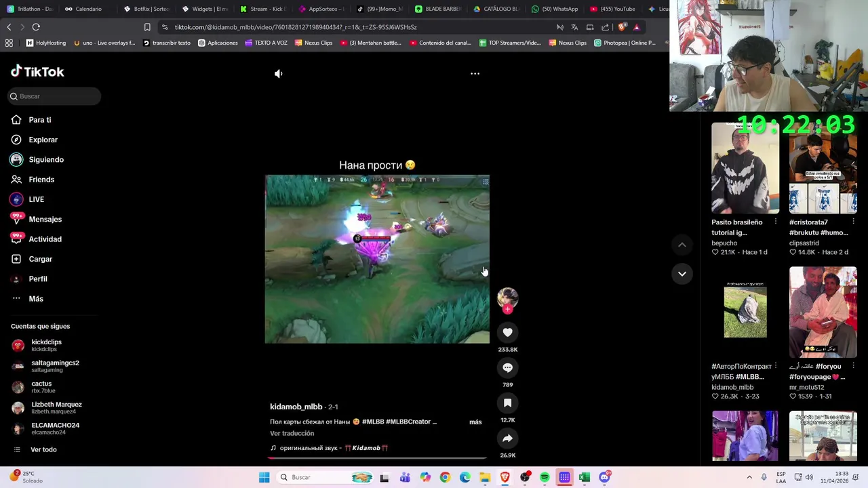Open Discord from taskbar
Viewport: 868px width, 488px height.
(604, 477)
